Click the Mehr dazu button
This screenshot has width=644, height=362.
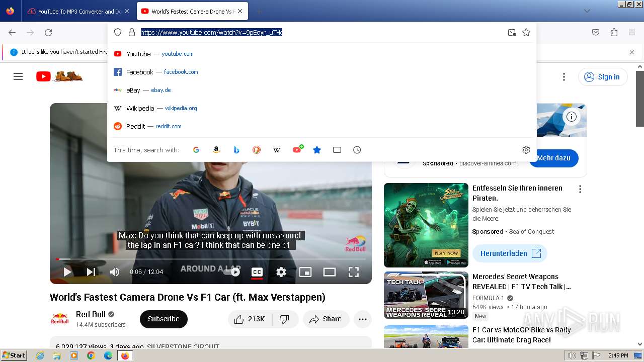pos(553,158)
